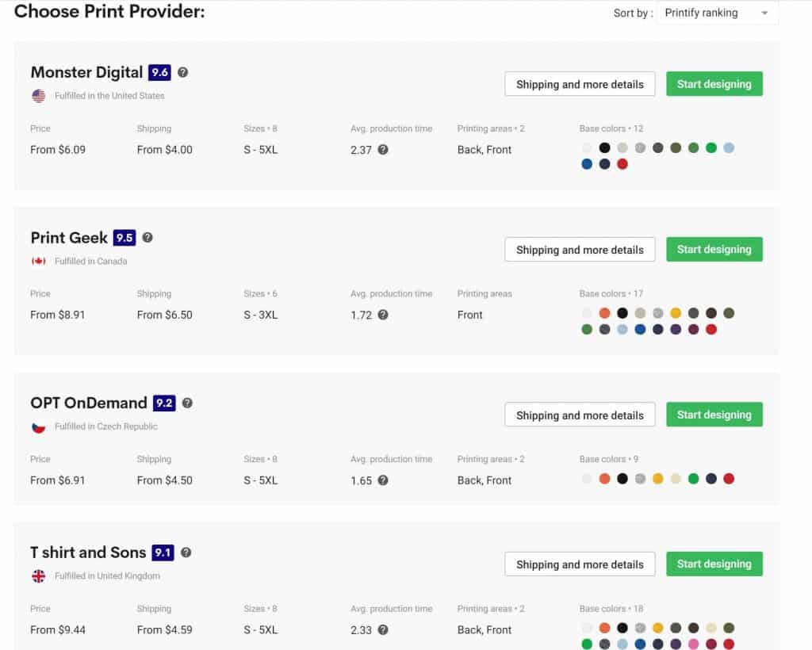812x650 pixels.
Task: Click the 'From $9.44' price value
Action: pyautogui.click(x=58, y=630)
